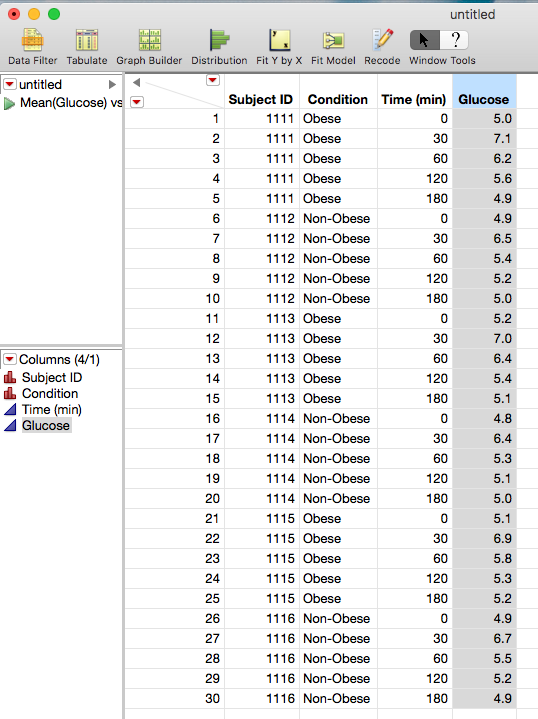Open the rows red triangle menu

(x=137, y=102)
